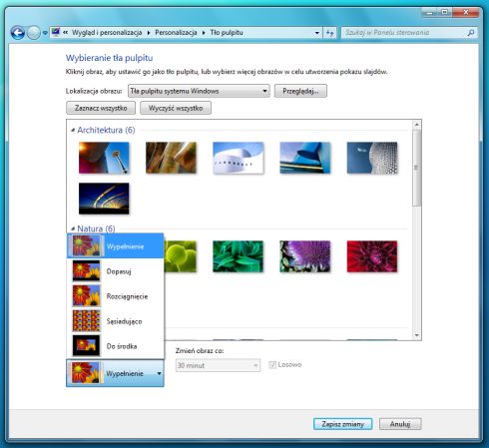Choose 'Wypełnienie' in the position menu

pyautogui.click(x=116, y=246)
